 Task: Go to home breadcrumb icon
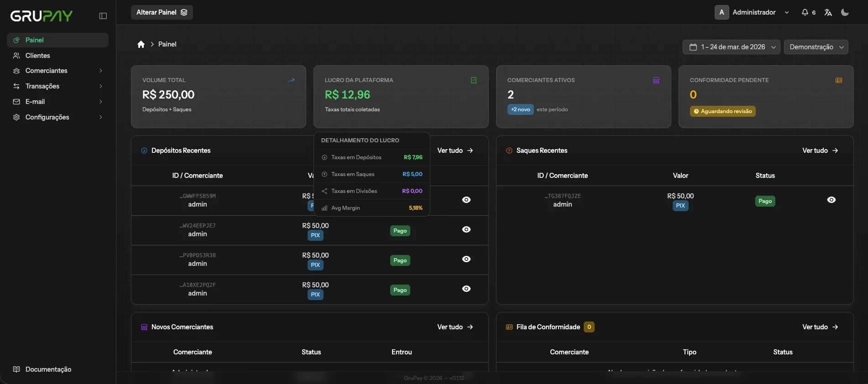pyautogui.click(x=141, y=44)
